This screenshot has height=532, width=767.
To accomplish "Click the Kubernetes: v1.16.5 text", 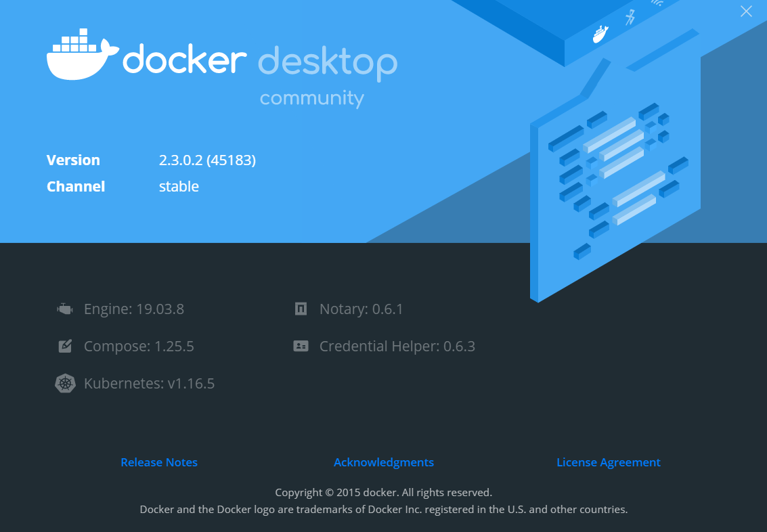I will click(x=149, y=383).
